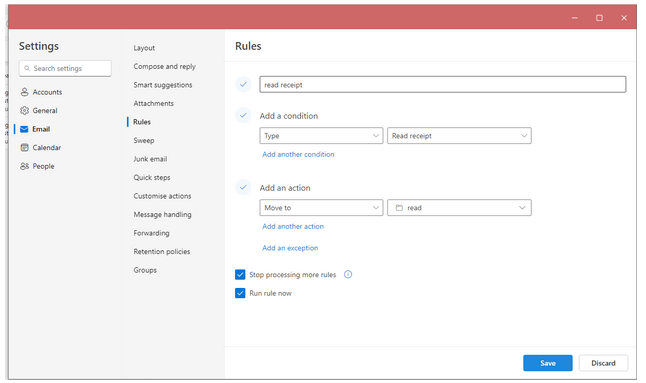Open the read folder dropdown
The height and width of the screenshot is (383, 646).
(x=459, y=208)
